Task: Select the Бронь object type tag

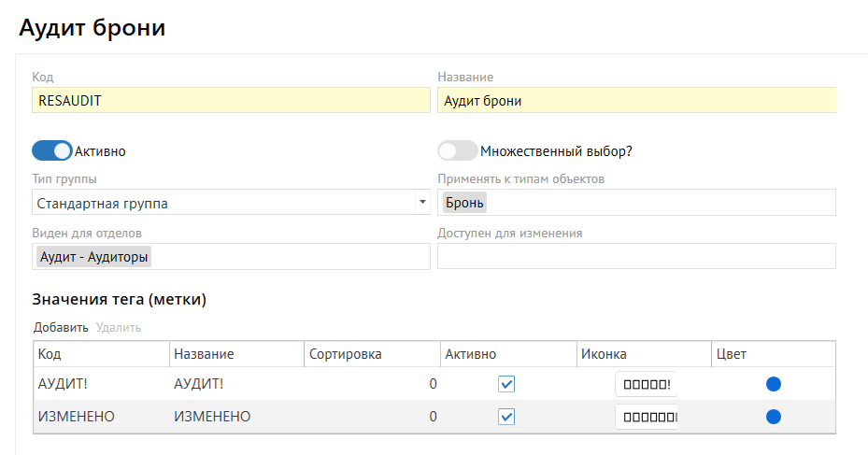Action: coord(464,202)
